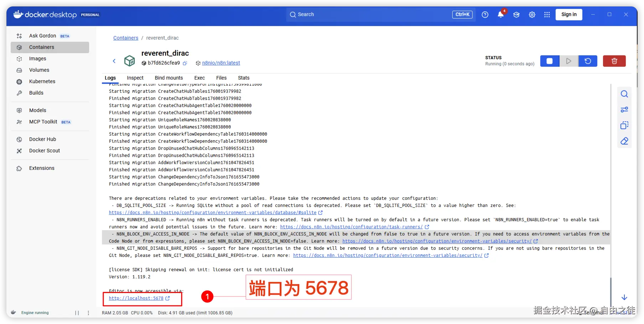The width and height of the screenshot is (644, 324).
Task: Search within the container logs
Action: click(x=624, y=94)
